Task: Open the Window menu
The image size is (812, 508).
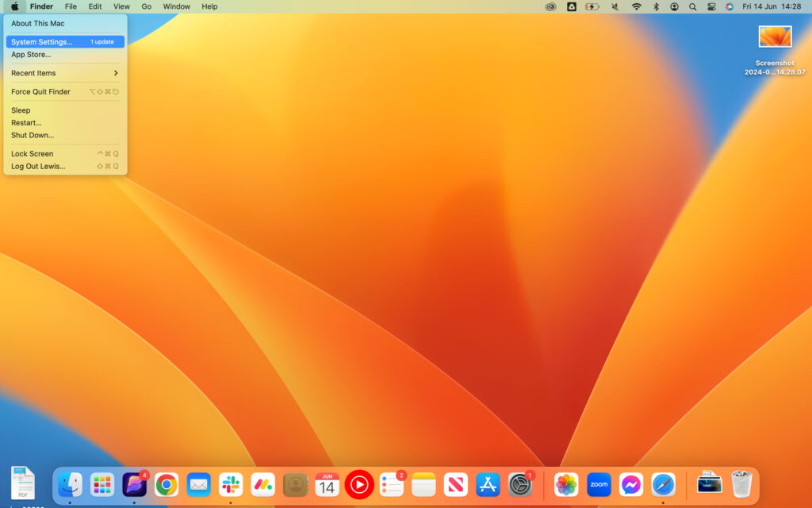Action: tap(176, 6)
